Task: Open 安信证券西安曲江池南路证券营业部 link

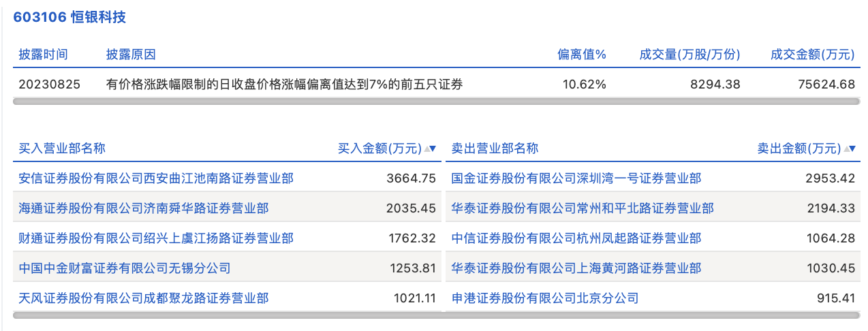Action: pyautogui.click(x=156, y=178)
